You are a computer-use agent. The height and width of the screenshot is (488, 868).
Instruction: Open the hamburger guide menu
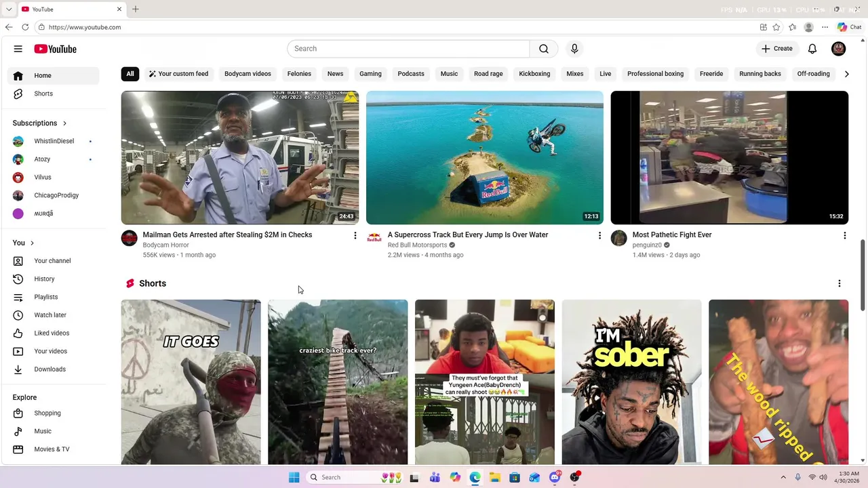18,49
